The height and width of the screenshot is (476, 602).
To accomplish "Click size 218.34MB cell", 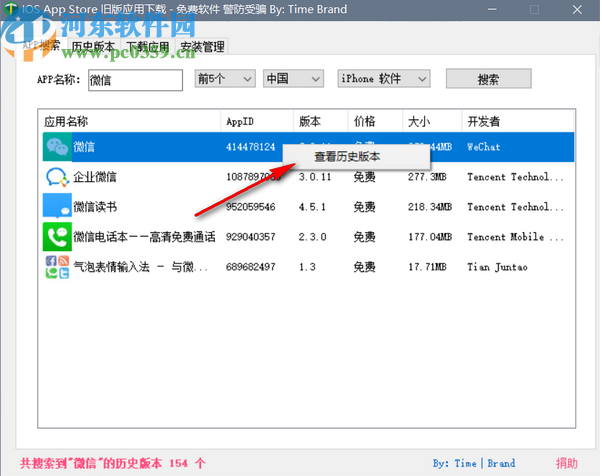I will (430, 207).
